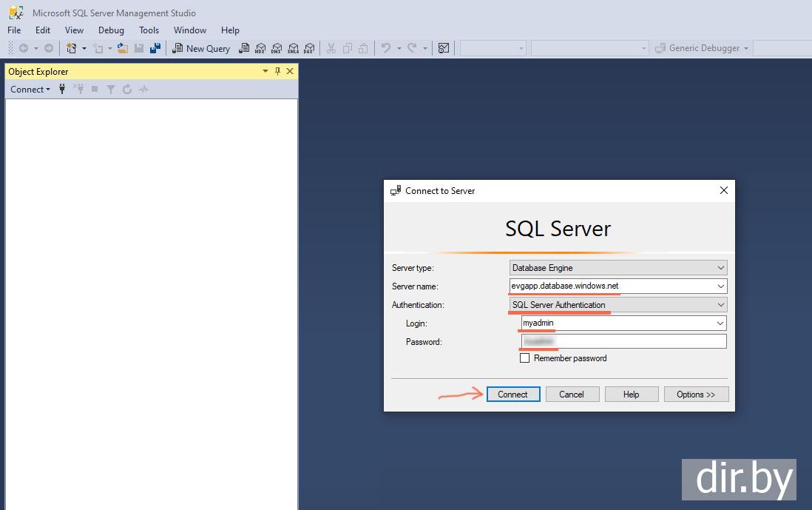The height and width of the screenshot is (510, 812).
Task: Open the Authentication dropdown list
Action: click(x=721, y=305)
